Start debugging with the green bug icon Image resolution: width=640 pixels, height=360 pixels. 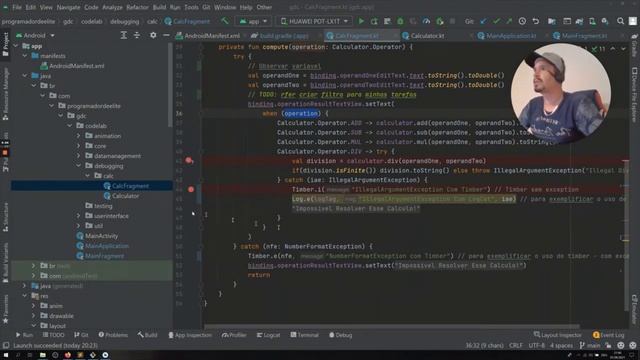[x=400, y=21]
